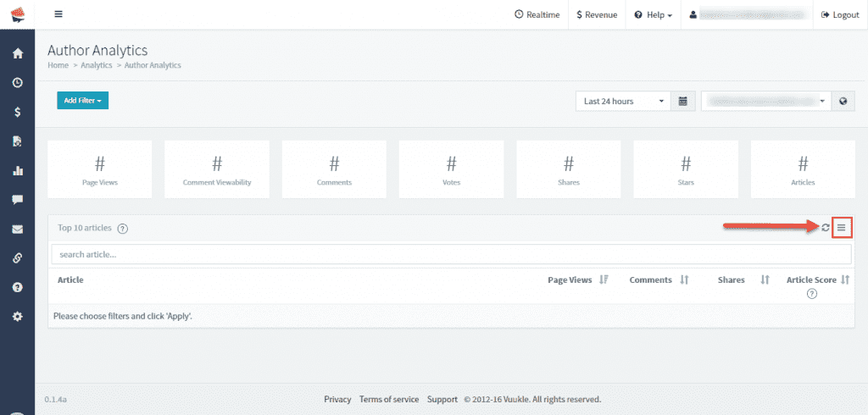This screenshot has width=868, height=415.
Task: Click the home icon in the sidebar
Action: tap(17, 54)
